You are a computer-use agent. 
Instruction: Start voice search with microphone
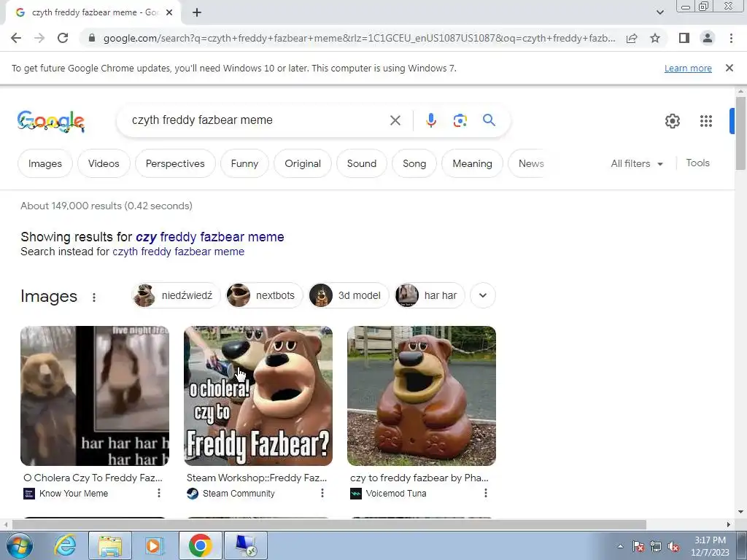(x=431, y=120)
